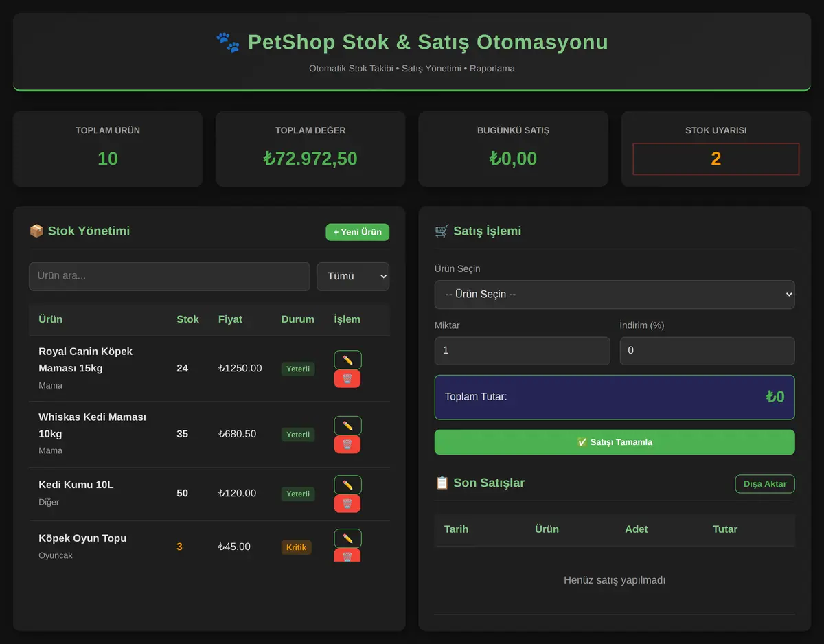The width and height of the screenshot is (824, 644).
Task: Open the Ürün Seçin product dropdown
Action: point(615,294)
